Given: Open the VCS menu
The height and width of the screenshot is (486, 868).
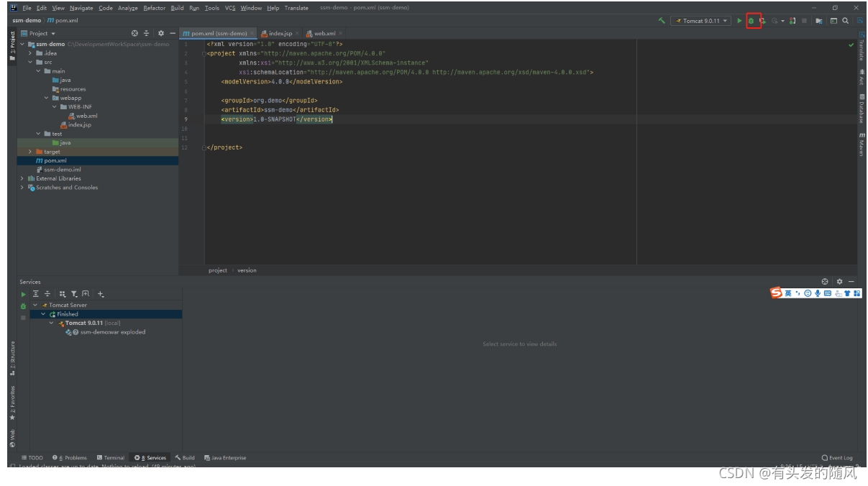Looking at the screenshot, I should click(230, 8).
